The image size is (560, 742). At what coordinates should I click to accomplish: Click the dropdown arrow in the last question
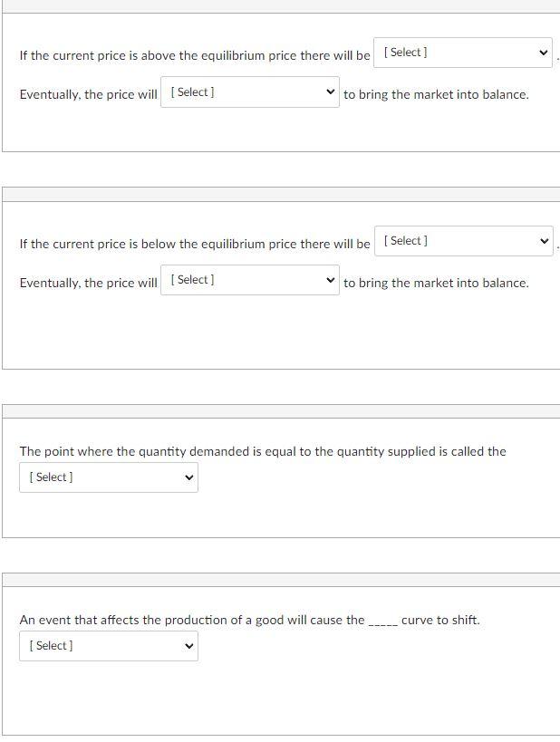tap(188, 645)
